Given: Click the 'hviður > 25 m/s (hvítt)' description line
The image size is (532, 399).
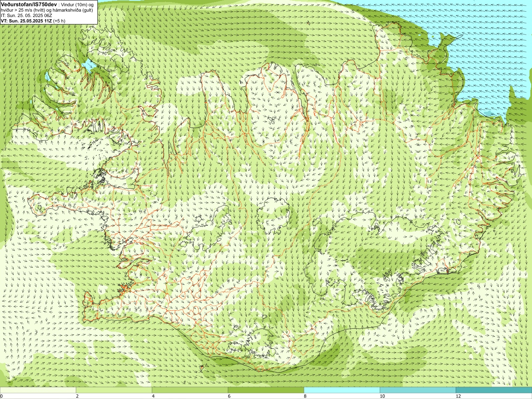Looking at the screenshot, I should [x=47, y=10].
